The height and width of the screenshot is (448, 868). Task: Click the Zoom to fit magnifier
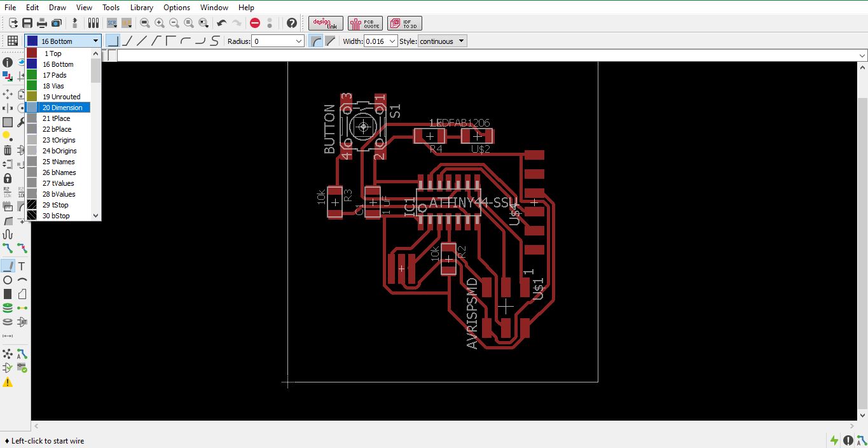145,23
